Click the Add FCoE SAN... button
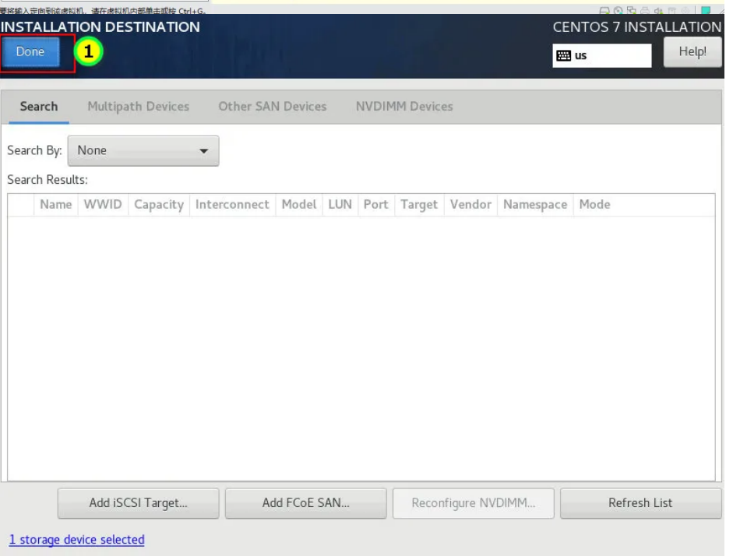This screenshot has width=733, height=560. (305, 503)
